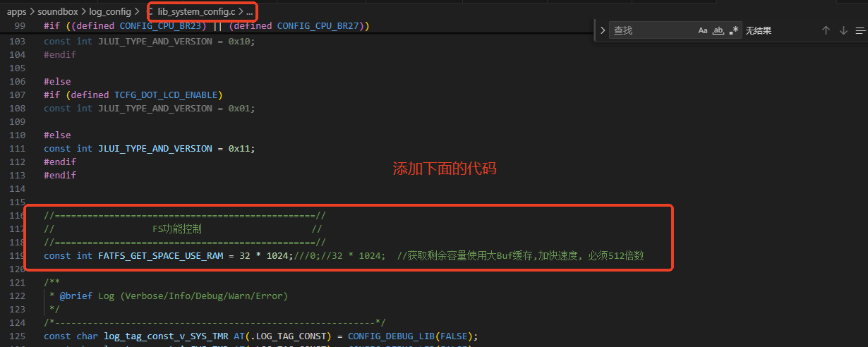Viewport: 868px width, 347px height.
Task: Toggle Use Regular Expression (.*) option
Action: pos(734,30)
